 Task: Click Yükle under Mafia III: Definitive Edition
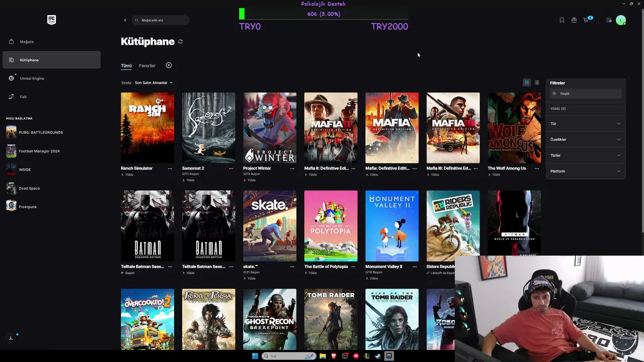coord(433,174)
